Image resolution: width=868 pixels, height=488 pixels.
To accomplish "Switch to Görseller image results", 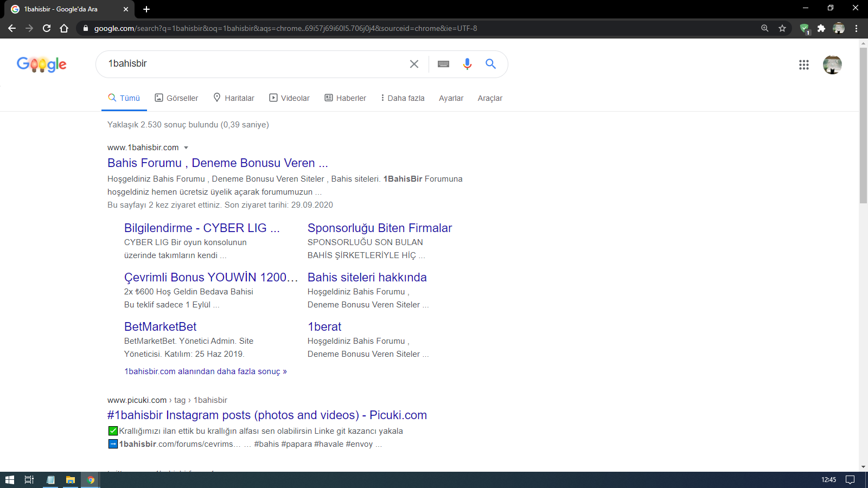I will click(x=176, y=98).
